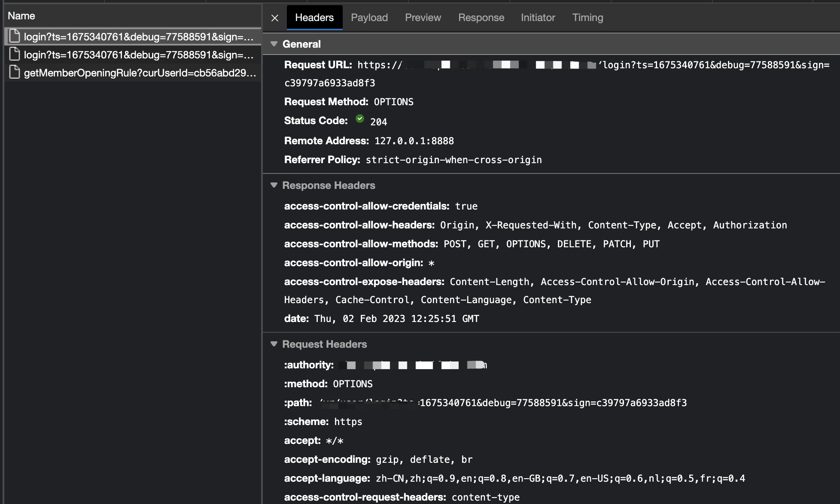The width and height of the screenshot is (840, 504).
Task: Click the :method OPTIONS value
Action: tap(353, 384)
